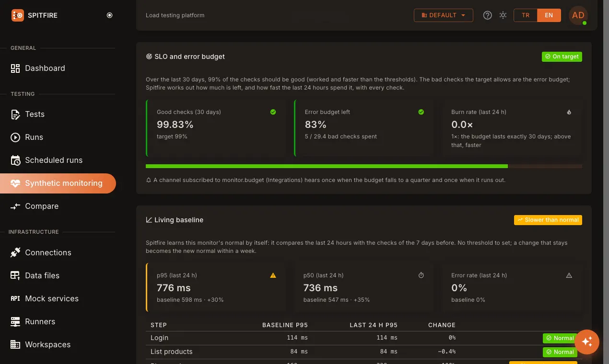
Task: Expand the DEFAULT workspace dropdown
Action: (x=444, y=15)
